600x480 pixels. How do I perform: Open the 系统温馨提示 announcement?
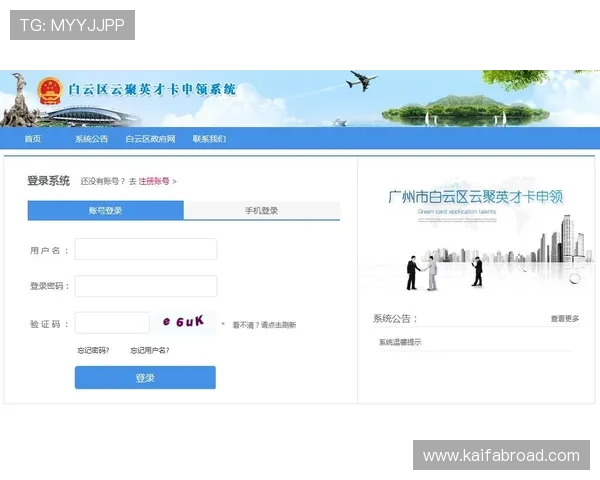click(400, 342)
